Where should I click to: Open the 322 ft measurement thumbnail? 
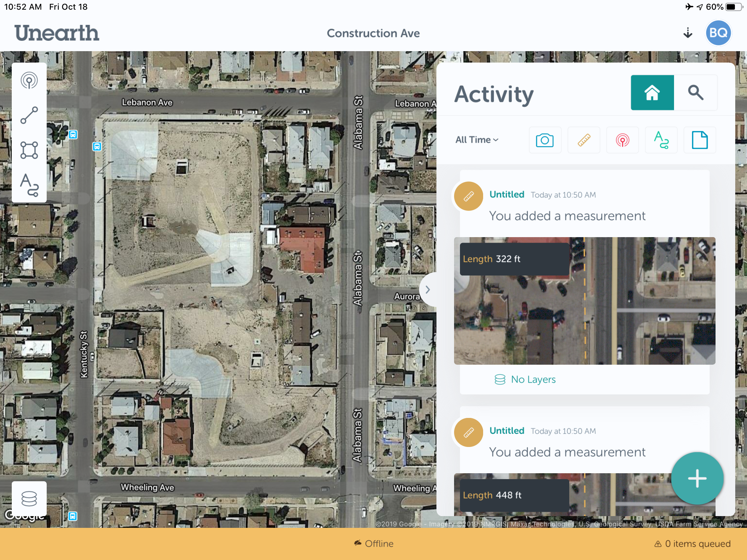click(584, 301)
